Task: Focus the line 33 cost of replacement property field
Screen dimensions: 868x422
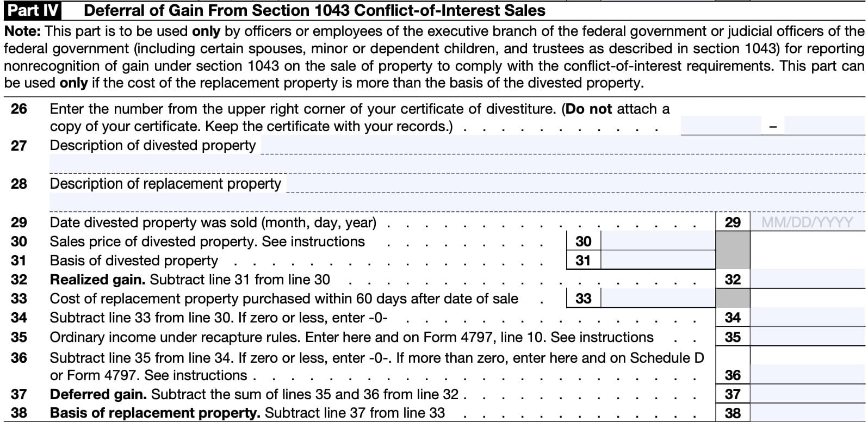Action: 658,298
